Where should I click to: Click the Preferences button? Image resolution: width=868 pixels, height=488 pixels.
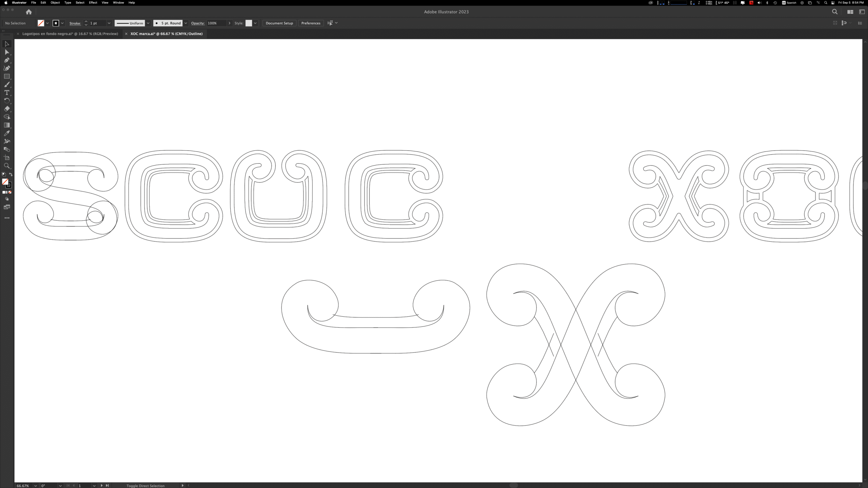coord(311,23)
